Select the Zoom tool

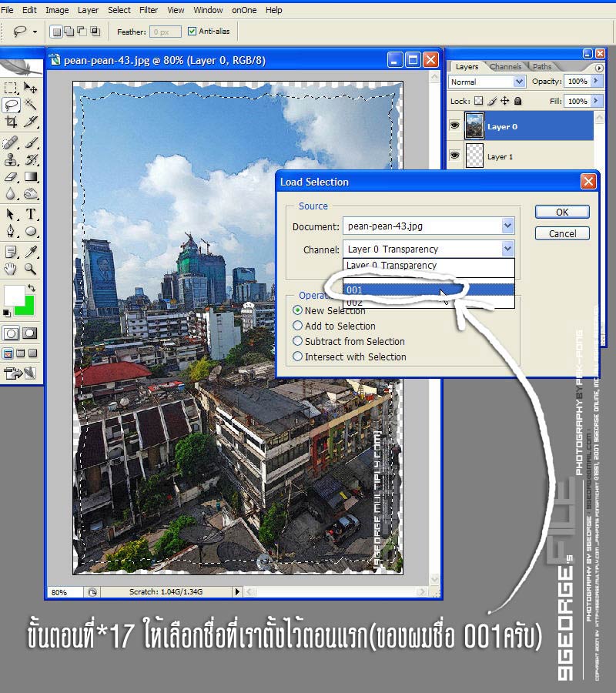coord(31,269)
